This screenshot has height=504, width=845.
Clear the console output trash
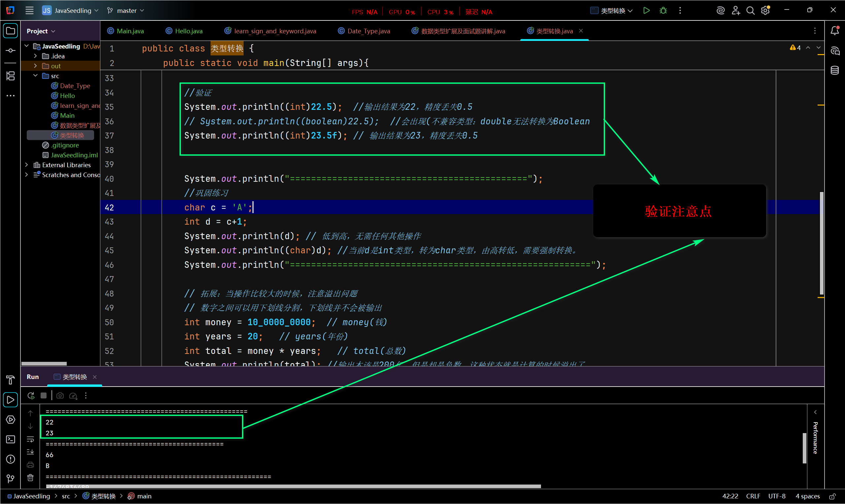point(30,478)
